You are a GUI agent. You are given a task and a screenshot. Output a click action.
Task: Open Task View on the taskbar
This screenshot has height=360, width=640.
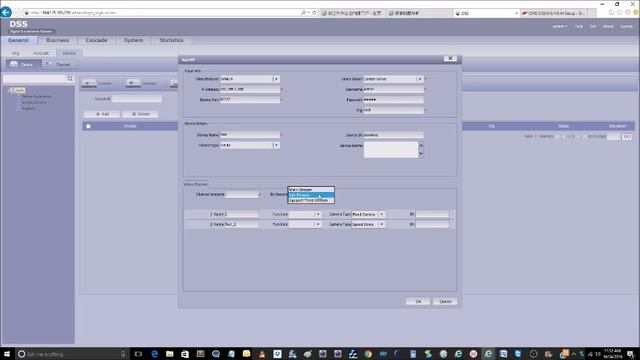(138, 354)
